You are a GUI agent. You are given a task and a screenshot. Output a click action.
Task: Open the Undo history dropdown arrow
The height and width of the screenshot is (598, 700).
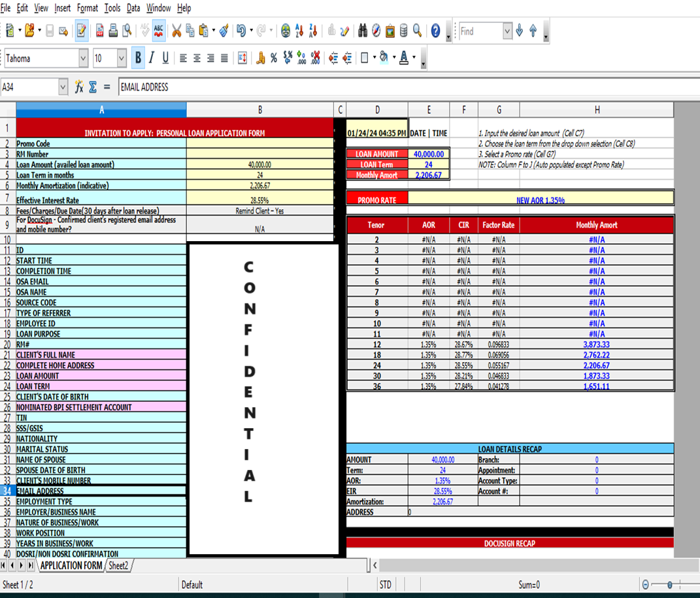coord(252,31)
